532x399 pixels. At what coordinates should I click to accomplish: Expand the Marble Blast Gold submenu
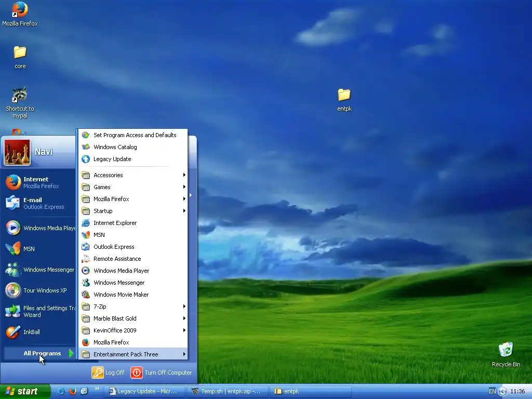(133, 318)
